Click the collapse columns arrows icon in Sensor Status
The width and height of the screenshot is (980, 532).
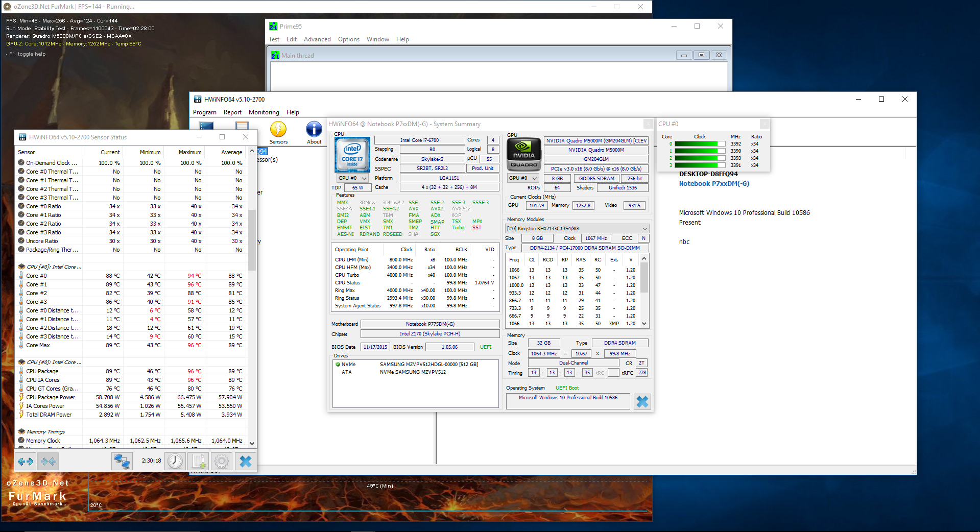click(x=49, y=462)
